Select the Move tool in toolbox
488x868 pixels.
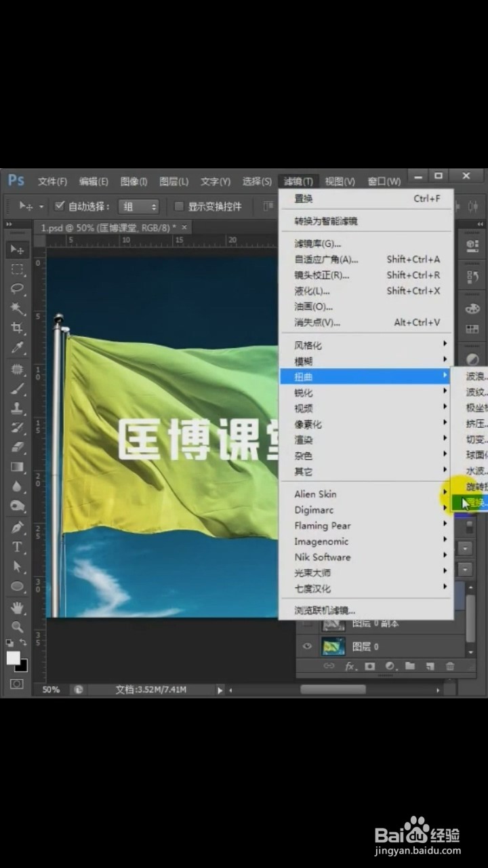tap(18, 250)
